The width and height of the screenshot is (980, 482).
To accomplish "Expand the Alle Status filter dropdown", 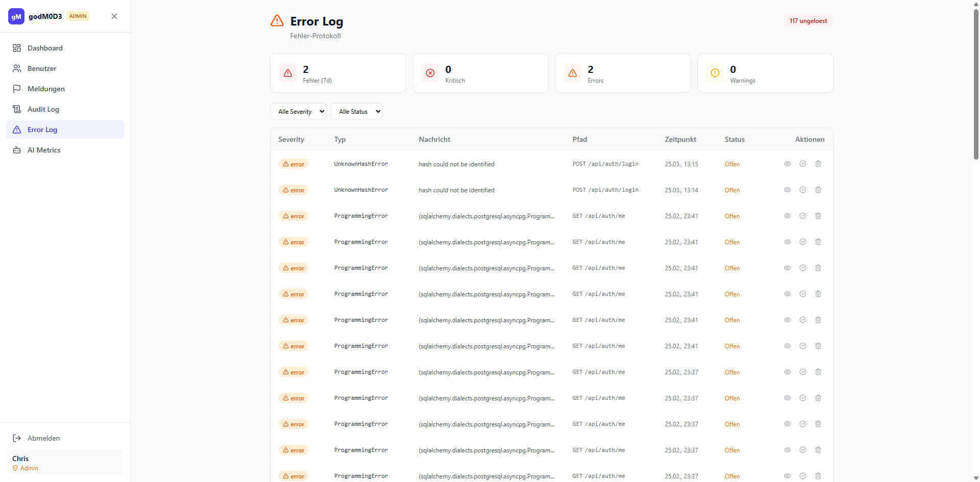I will coord(357,111).
